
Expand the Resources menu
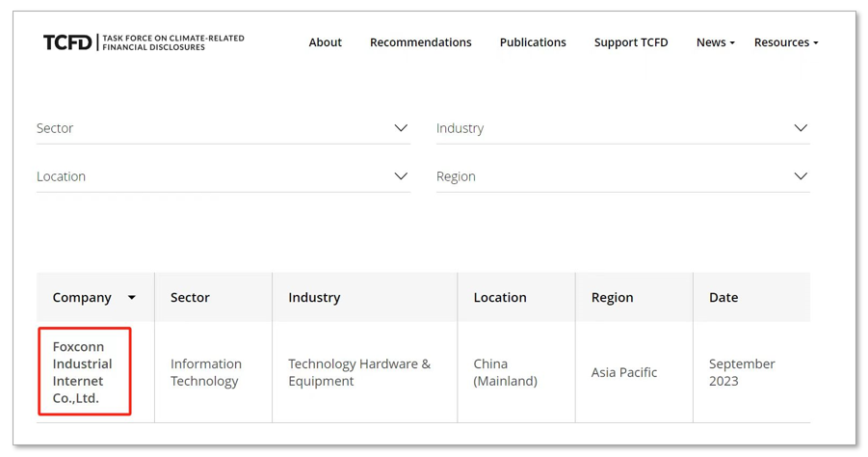click(785, 42)
